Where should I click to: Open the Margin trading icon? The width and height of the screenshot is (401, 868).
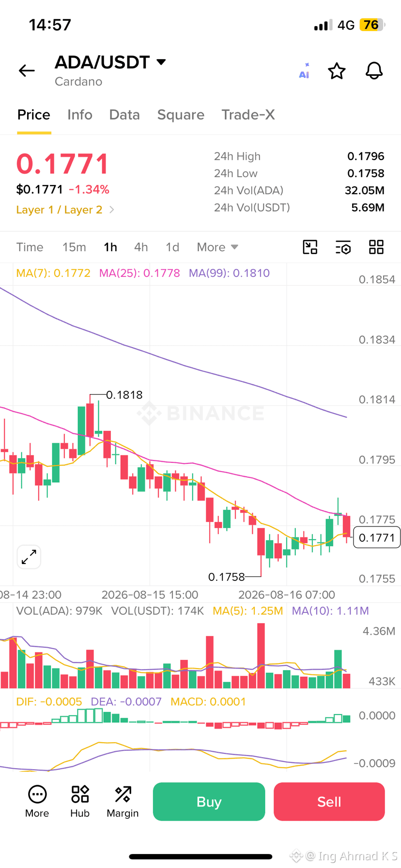(123, 802)
